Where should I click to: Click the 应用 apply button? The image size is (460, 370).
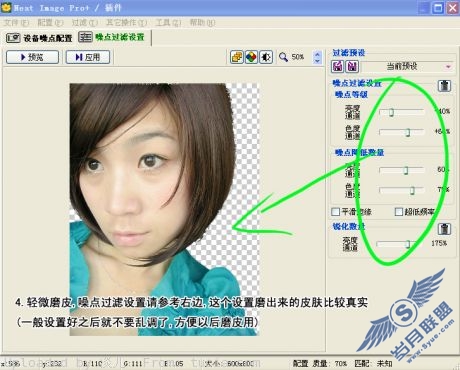(x=88, y=57)
